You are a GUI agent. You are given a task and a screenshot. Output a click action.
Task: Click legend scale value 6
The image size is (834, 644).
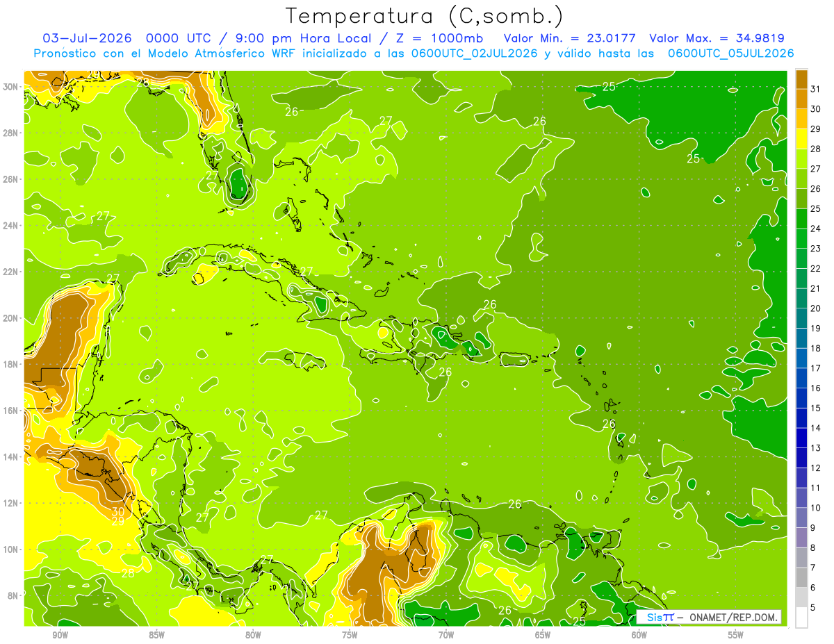[812, 588]
